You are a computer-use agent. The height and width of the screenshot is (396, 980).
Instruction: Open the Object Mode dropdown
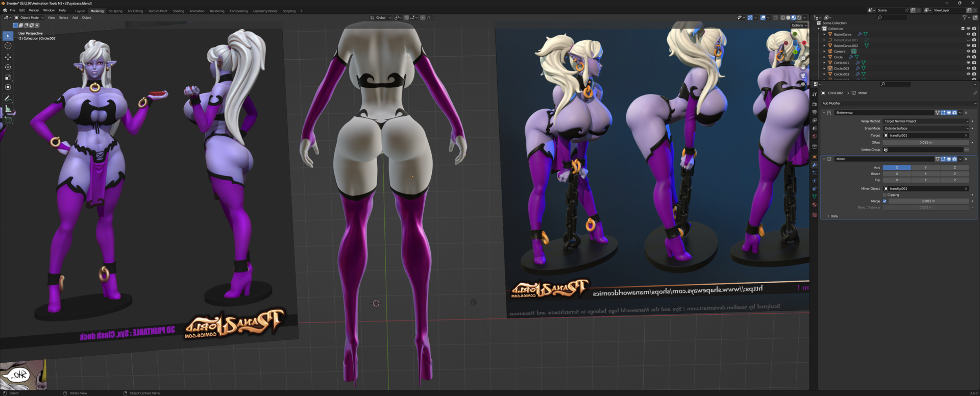[29, 17]
